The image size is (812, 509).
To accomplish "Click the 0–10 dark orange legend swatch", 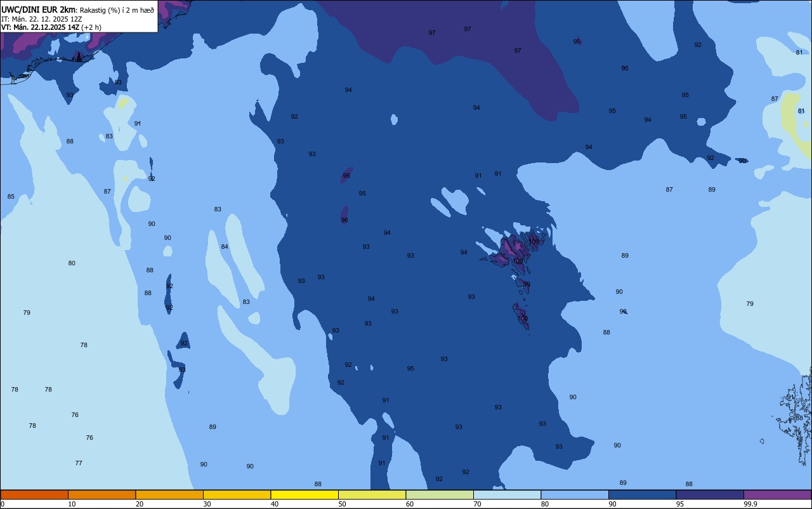I will [x=34, y=494].
